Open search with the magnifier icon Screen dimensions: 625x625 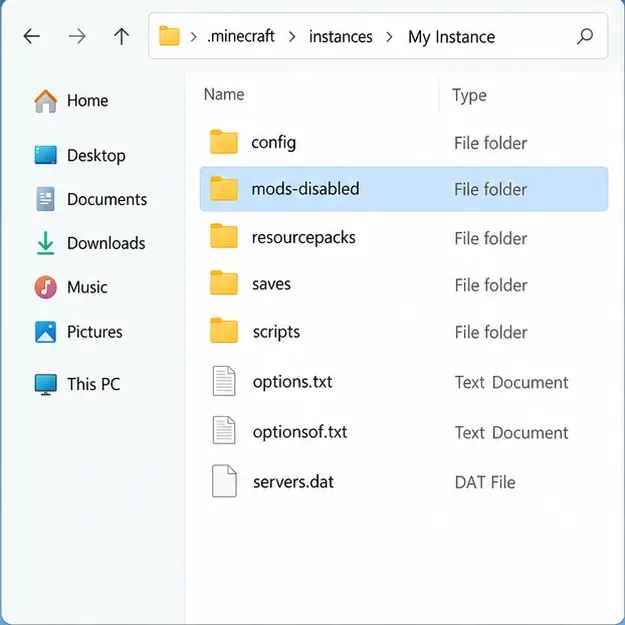click(585, 36)
